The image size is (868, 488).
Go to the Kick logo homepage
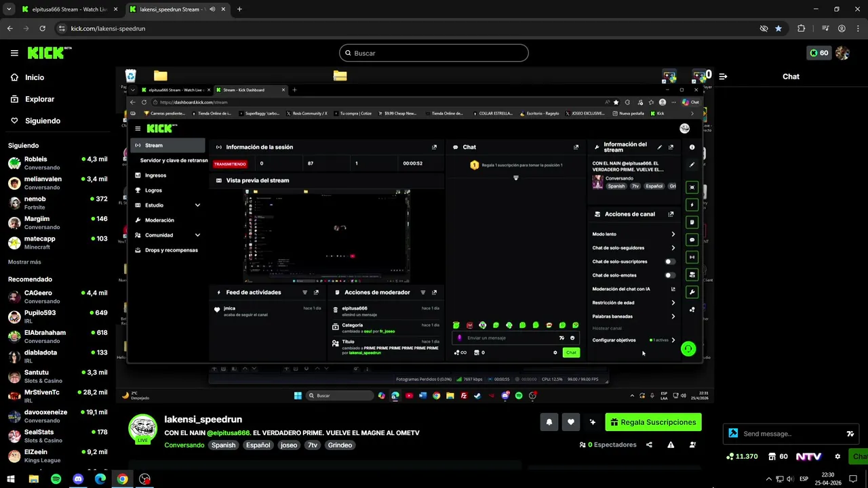point(49,53)
